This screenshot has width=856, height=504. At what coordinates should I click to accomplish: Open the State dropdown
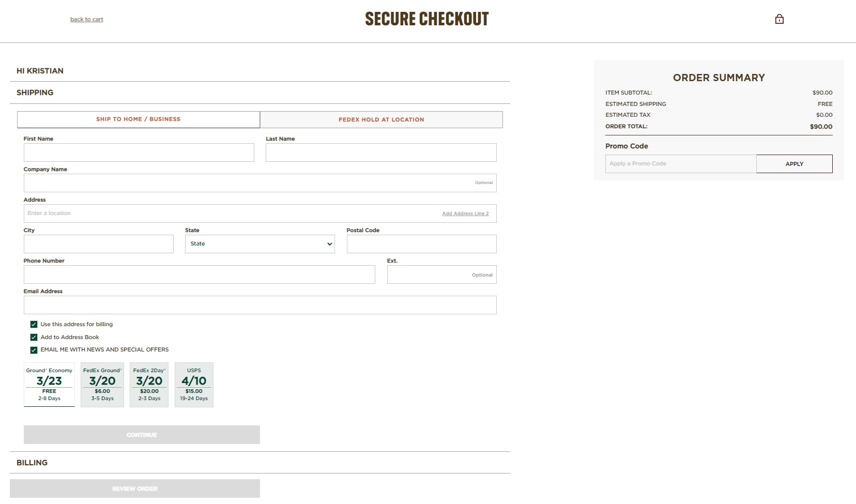click(259, 243)
